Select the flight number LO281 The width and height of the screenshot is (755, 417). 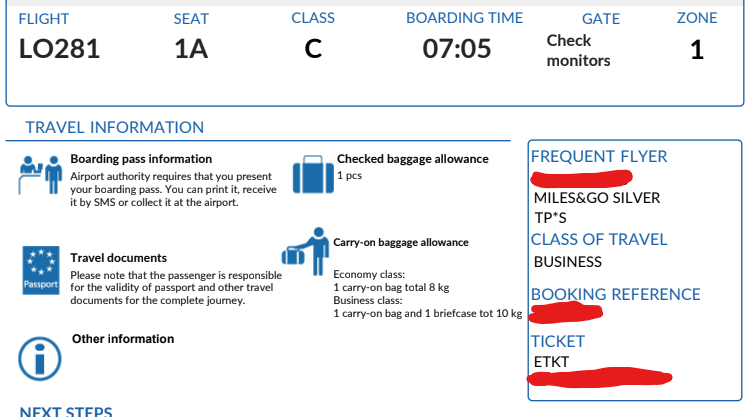(60, 49)
